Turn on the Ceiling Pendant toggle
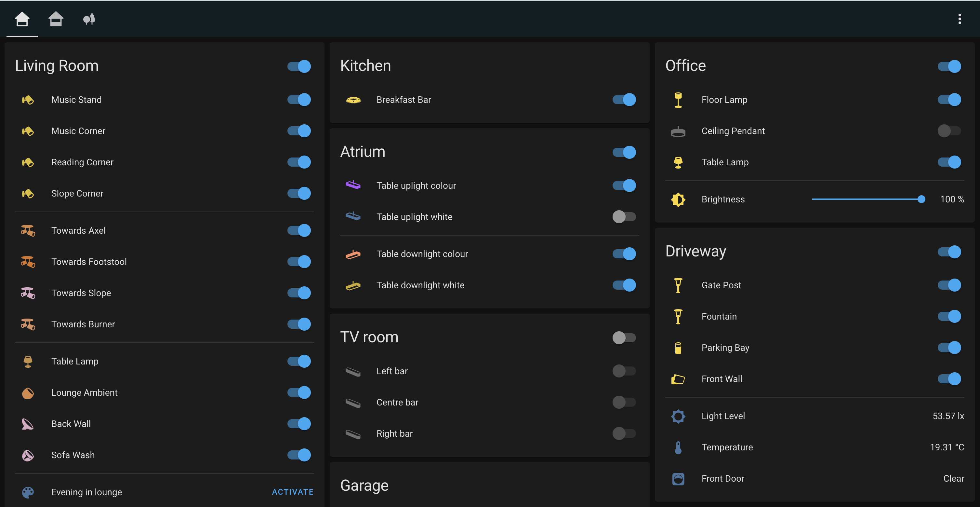Viewport: 980px width, 507px height. 949,131
